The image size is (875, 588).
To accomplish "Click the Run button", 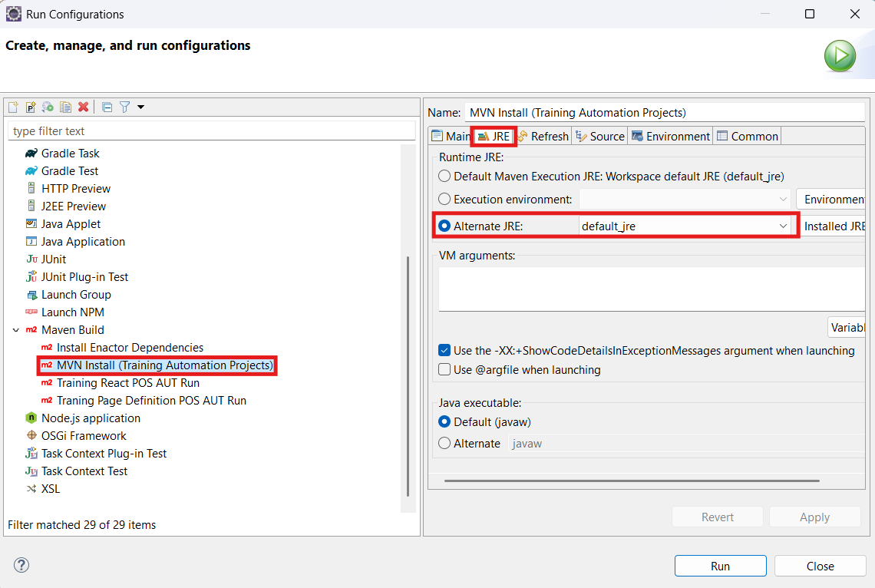I will point(720,566).
